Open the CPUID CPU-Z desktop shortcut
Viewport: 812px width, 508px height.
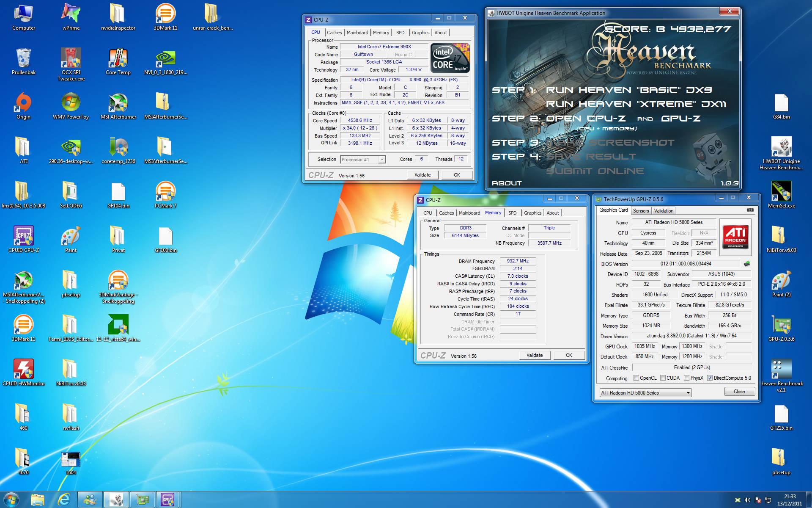pos(24,238)
